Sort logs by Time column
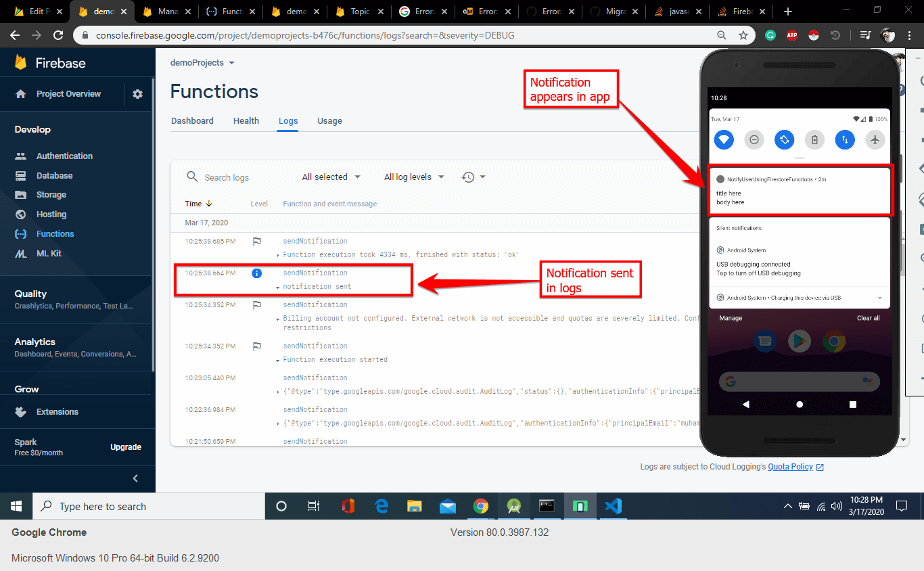 [199, 204]
